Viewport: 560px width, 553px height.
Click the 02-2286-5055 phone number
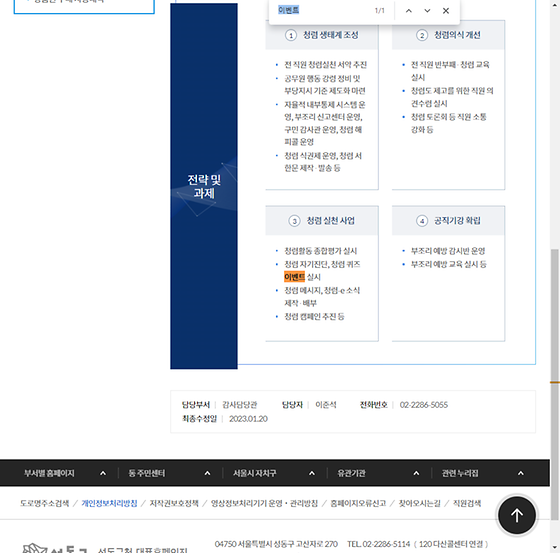click(x=424, y=405)
